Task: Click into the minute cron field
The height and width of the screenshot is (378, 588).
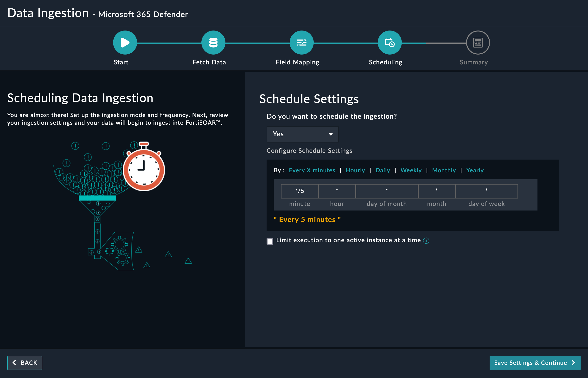Action: pos(300,191)
